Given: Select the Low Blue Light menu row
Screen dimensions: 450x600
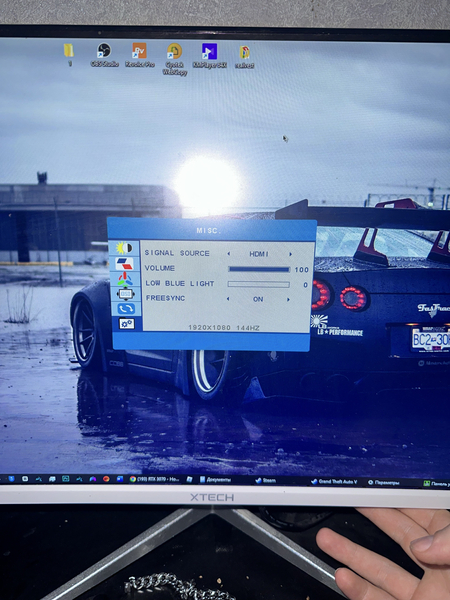Looking at the screenshot, I should [x=226, y=284].
